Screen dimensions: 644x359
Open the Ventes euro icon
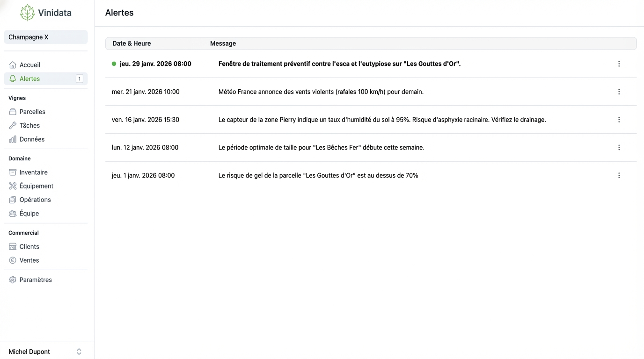(12, 260)
